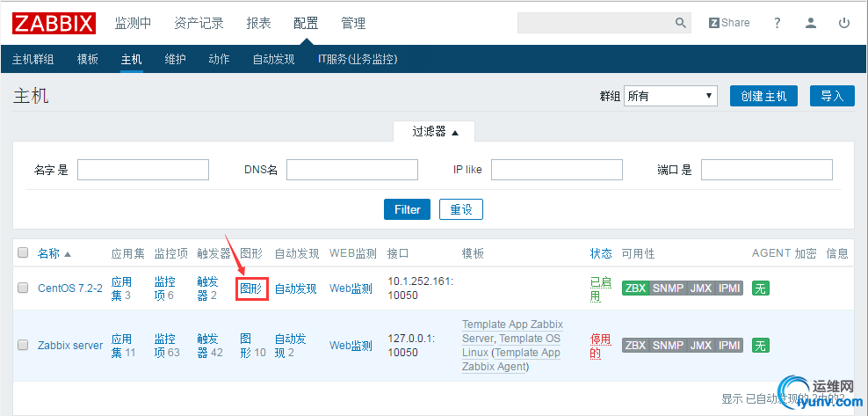This screenshot has height=416, width=868.
Task: Open the CentOS 7.2-2 host link
Action: coord(70,288)
